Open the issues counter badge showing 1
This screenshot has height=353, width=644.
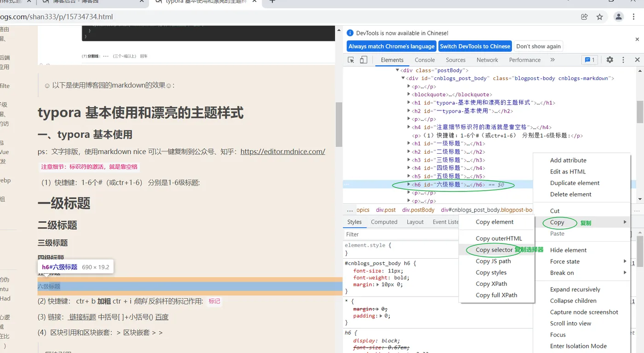589,60
